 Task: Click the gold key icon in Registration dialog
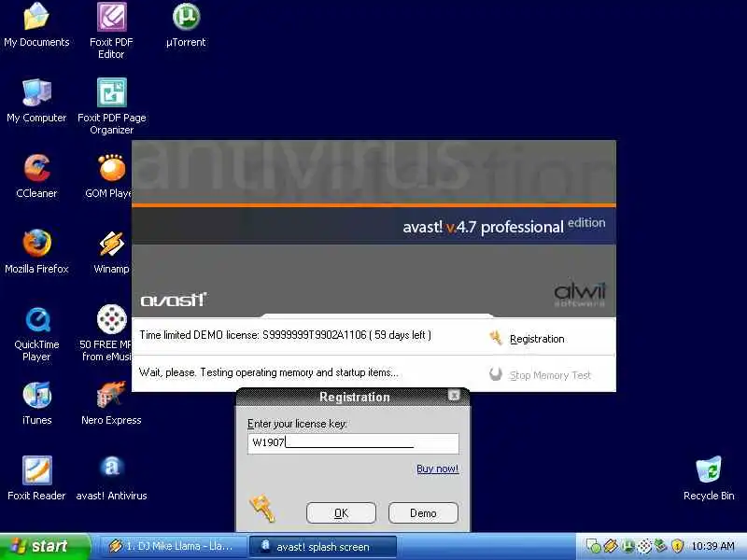coord(261,508)
